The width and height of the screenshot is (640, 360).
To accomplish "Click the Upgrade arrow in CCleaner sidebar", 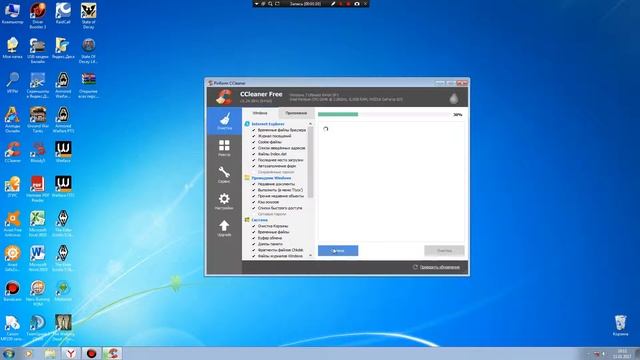I will [x=224, y=229].
